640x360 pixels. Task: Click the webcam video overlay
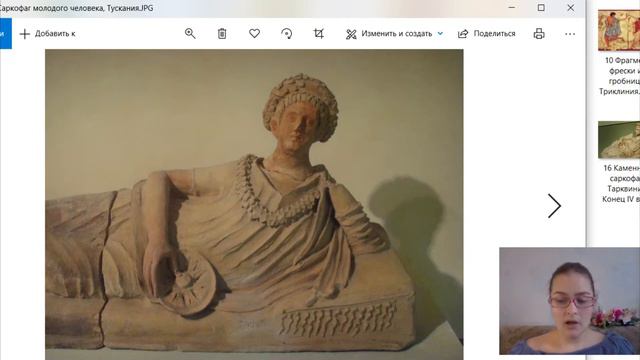coord(569,301)
